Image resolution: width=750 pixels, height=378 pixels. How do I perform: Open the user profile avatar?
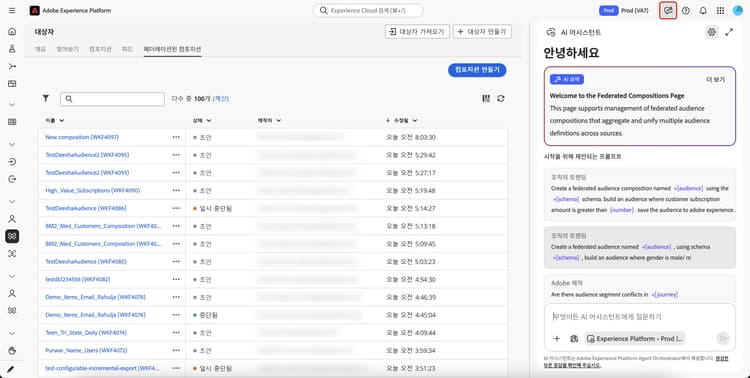coord(738,11)
